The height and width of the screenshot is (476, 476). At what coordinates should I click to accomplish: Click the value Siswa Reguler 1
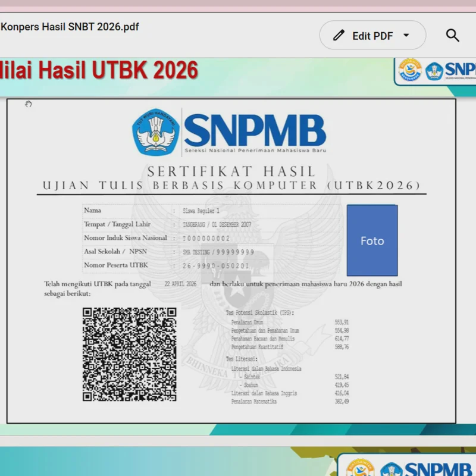coord(201,211)
